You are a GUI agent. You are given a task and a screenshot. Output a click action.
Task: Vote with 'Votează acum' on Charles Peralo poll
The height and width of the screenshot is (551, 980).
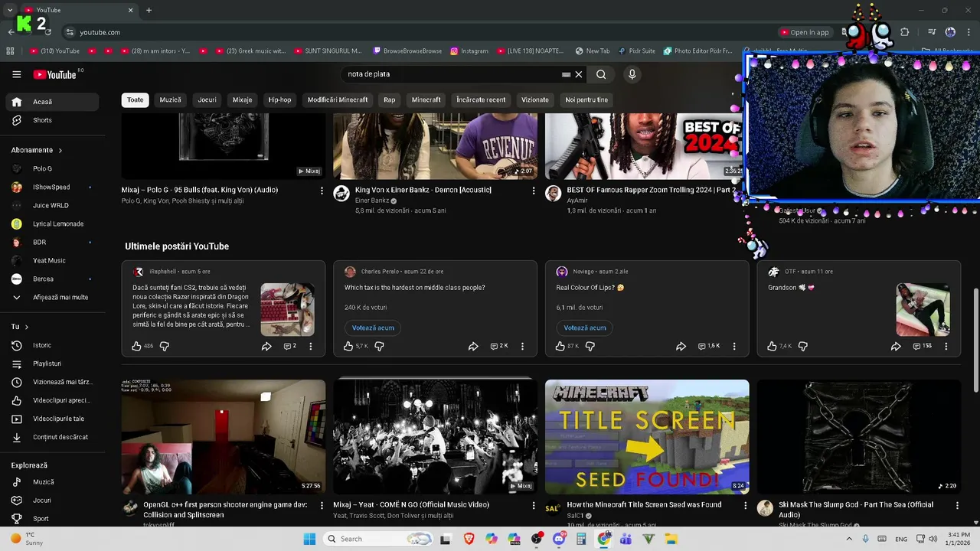tap(373, 328)
